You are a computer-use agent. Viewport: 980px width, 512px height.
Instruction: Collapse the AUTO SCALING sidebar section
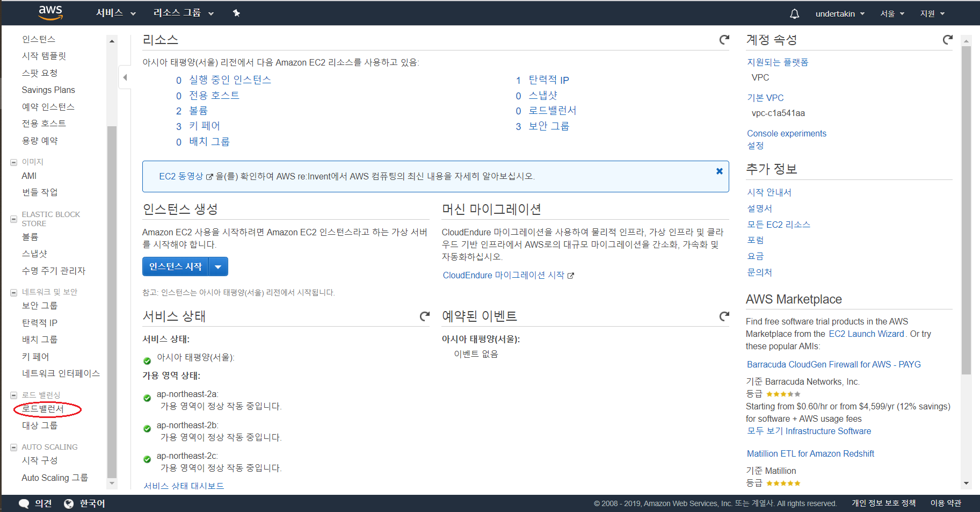coord(14,447)
